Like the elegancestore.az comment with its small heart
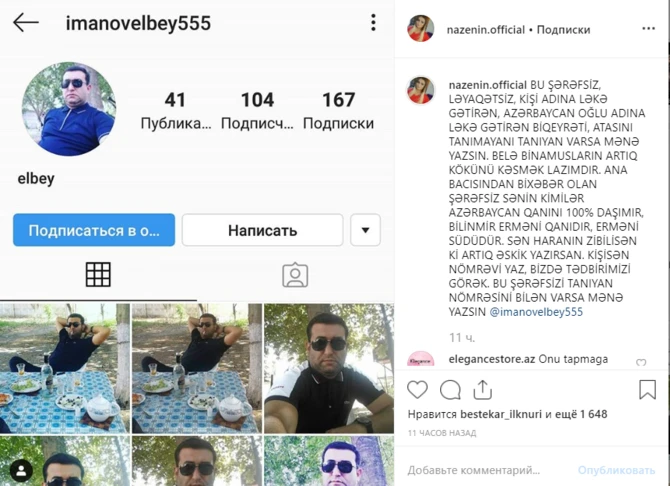 [641, 362]
